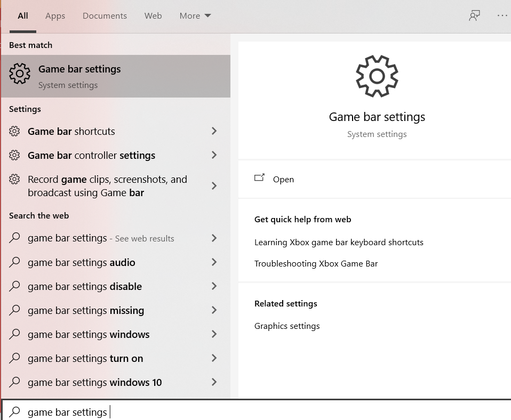Image resolution: width=511 pixels, height=420 pixels.
Task: Select 'game bar settings windows 10' suggestion
Action: coord(116,382)
